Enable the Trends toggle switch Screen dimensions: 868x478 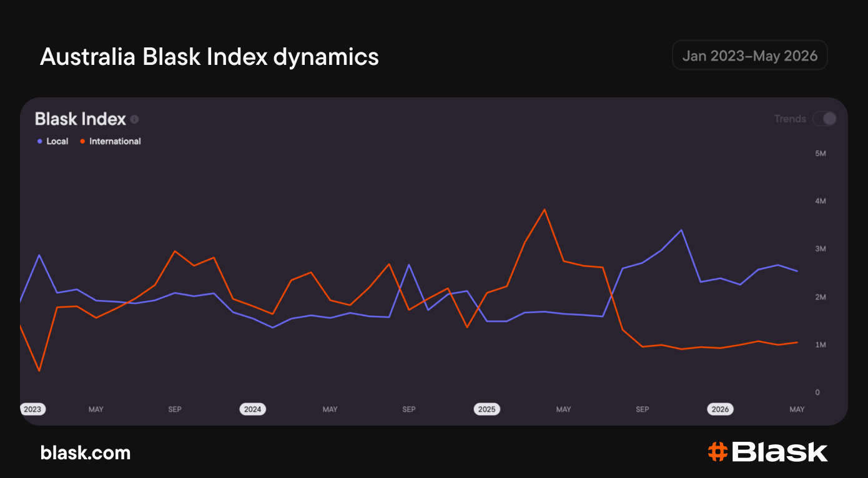tap(824, 119)
